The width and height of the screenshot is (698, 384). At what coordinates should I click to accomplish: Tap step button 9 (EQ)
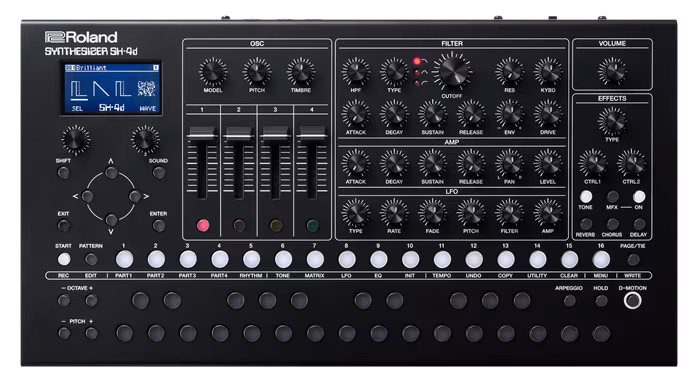point(379,259)
